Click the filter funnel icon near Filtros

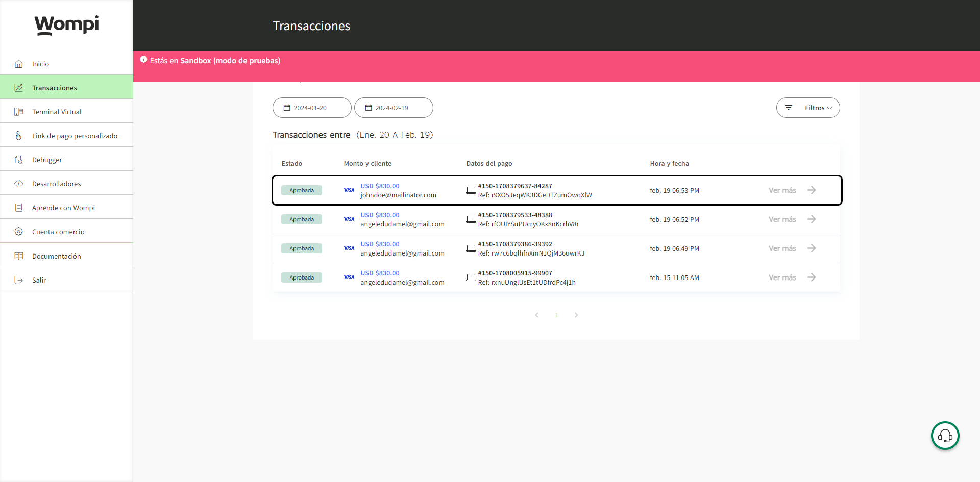789,108
